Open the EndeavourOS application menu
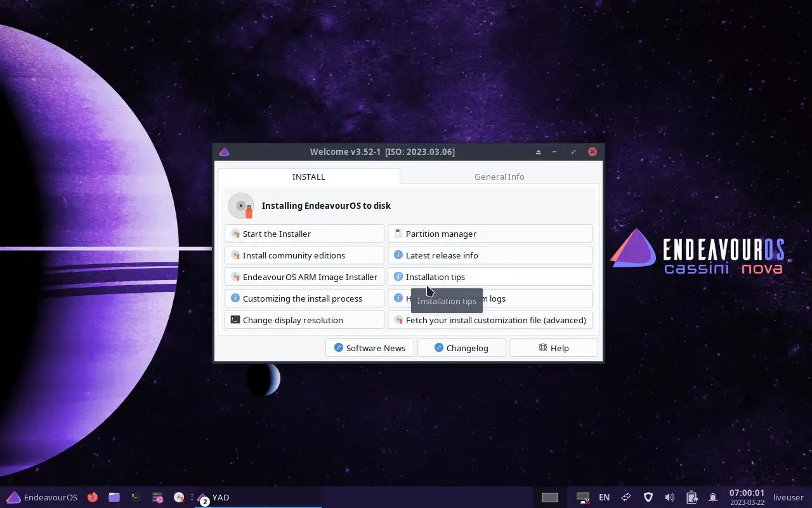812x508 pixels. (x=42, y=497)
